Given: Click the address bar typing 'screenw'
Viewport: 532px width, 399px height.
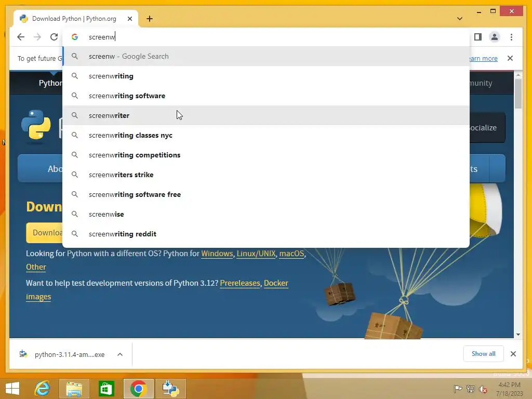Looking at the screenshot, I should point(267,37).
